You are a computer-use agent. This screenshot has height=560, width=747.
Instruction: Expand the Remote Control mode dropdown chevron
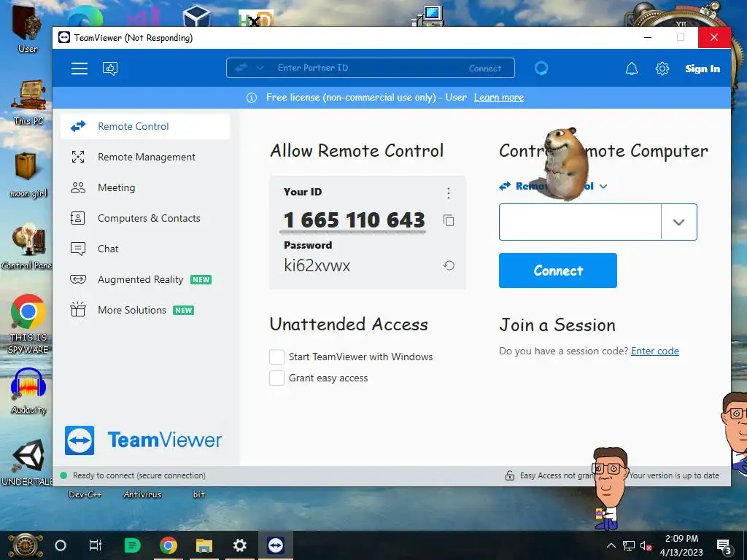(x=603, y=186)
